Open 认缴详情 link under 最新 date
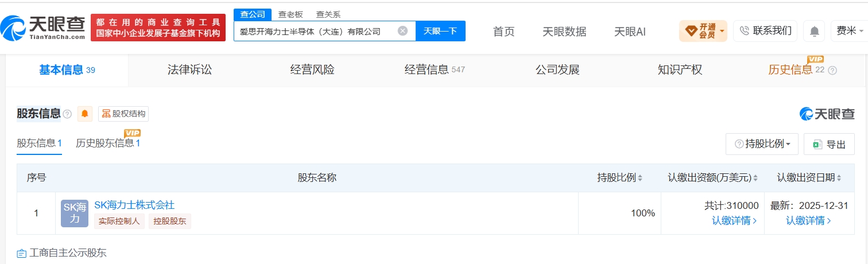Viewport: 868px width, 264px height. pos(808,220)
